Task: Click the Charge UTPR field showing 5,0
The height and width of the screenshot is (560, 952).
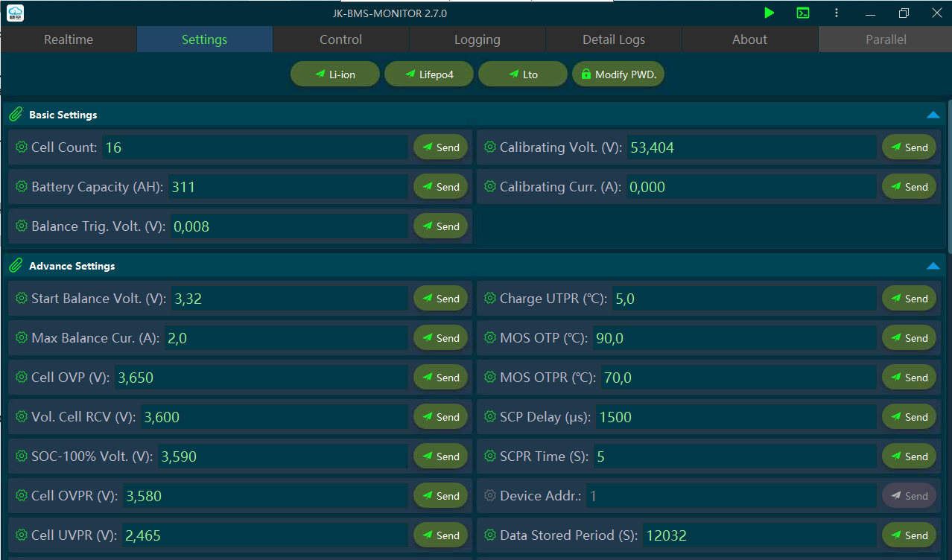Action: 744,299
